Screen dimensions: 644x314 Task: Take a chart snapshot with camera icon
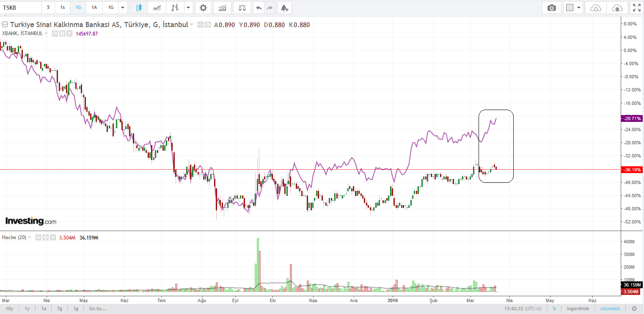point(552,8)
